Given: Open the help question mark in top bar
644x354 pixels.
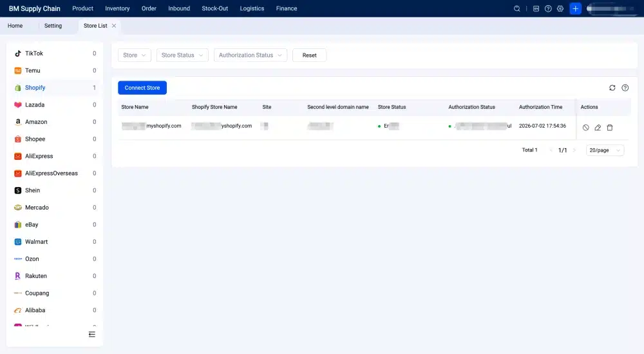Looking at the screenshot, I should (x=548, y=8).
